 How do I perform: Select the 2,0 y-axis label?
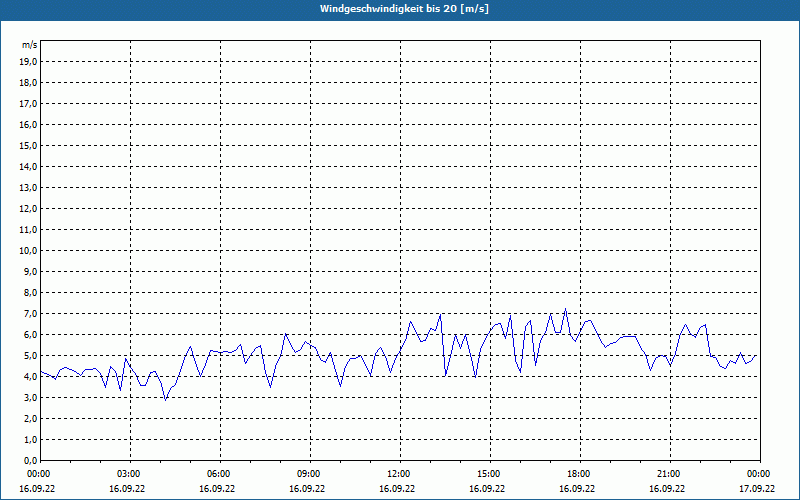pyautogui.click(x=30, y=418)
